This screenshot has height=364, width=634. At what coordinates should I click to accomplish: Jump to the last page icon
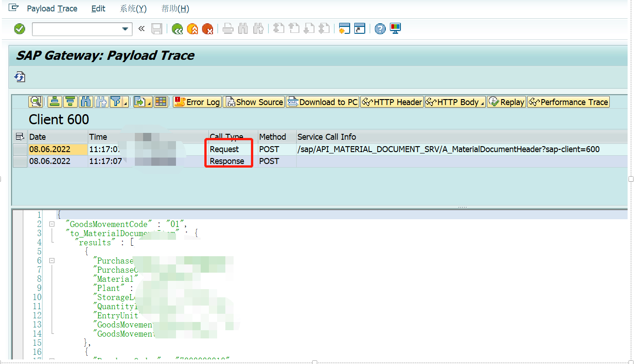click(324, 29)
